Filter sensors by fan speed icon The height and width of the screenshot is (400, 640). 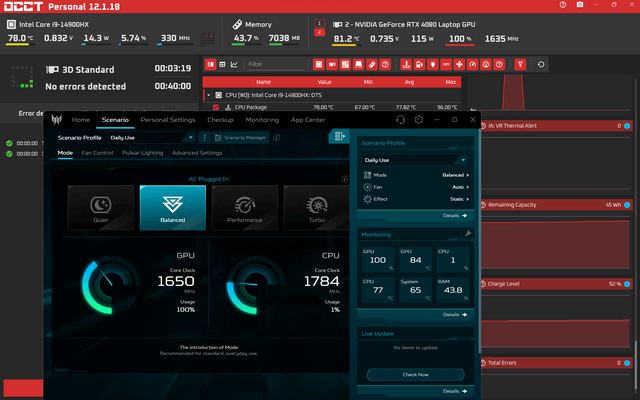459,64
